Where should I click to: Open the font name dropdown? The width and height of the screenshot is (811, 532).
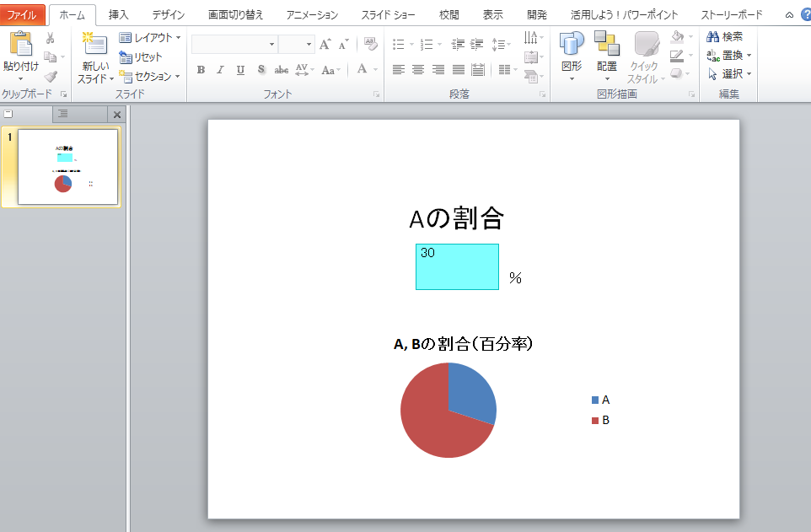[271, 42]
